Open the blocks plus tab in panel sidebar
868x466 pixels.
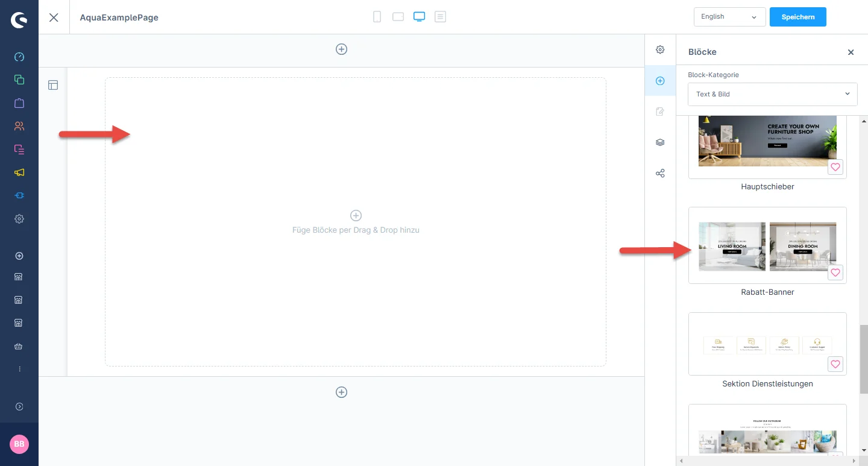click(x=660, y=81)
